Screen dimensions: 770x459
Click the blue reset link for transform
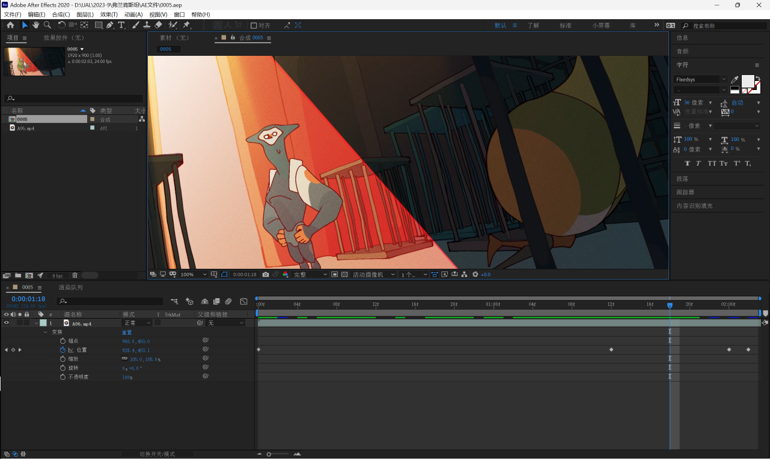(127, 332)
